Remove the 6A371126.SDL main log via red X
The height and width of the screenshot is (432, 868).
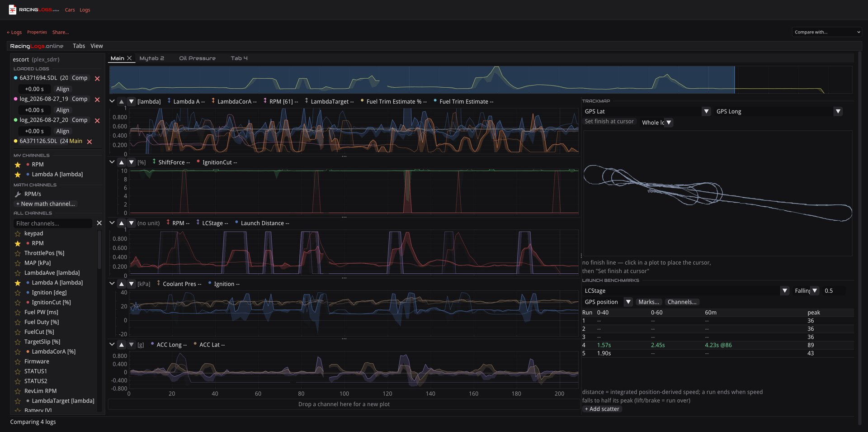click(90, 142)
